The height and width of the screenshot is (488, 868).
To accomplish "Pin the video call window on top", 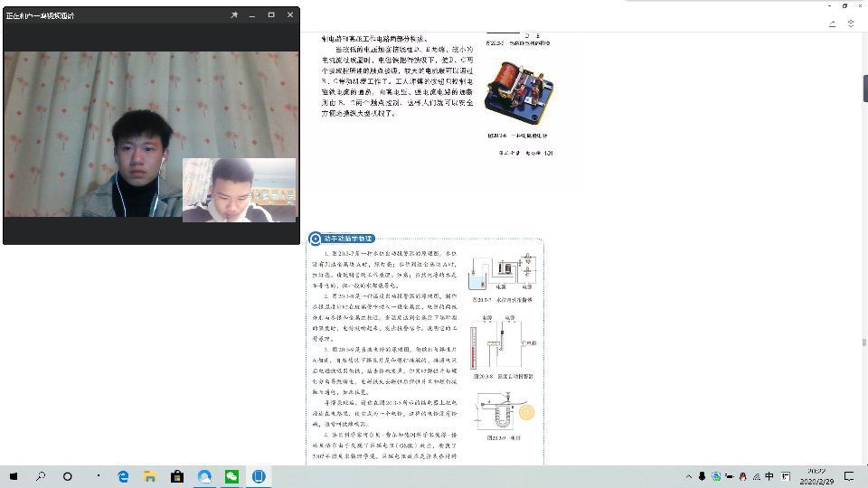I will tap(234, 15).
